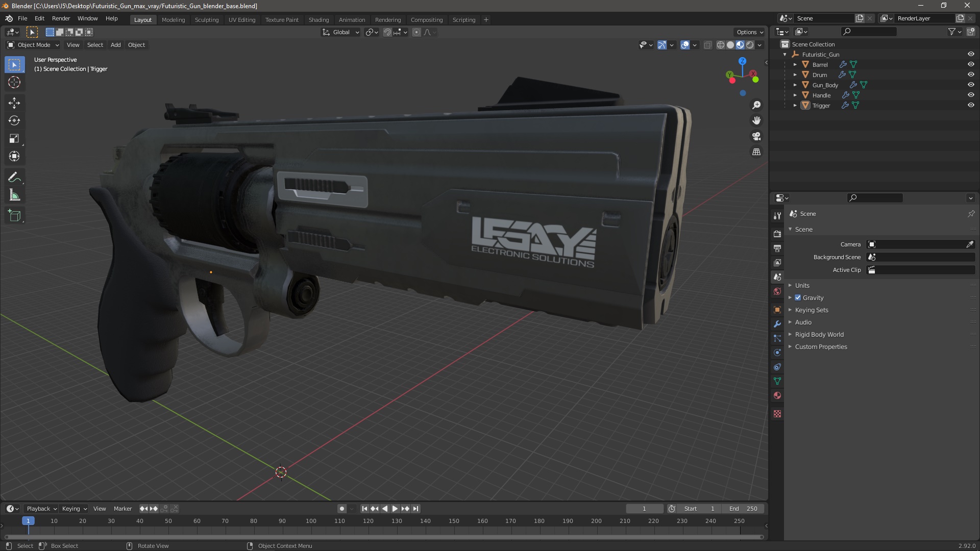980x551 pixels.
Task: Click the timeline playhead at frame 1
Action: point(28,521)
